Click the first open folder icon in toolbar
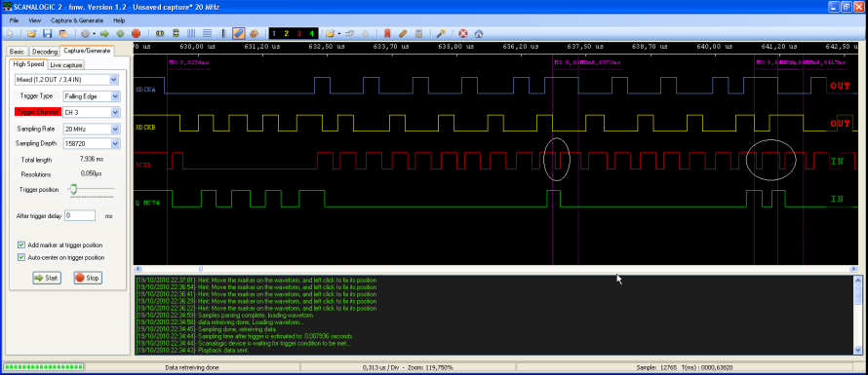This screenshot has width=868, height=375. pos(32,34)
